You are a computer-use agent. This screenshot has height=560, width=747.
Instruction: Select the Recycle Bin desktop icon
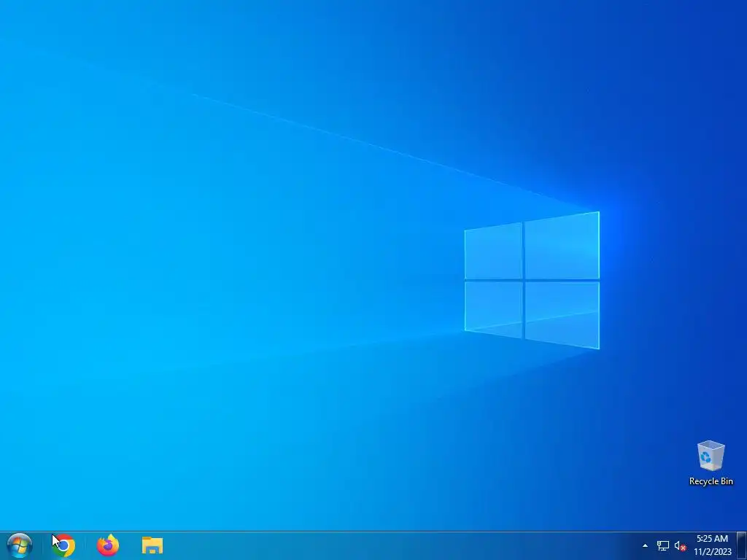[711, 463]
